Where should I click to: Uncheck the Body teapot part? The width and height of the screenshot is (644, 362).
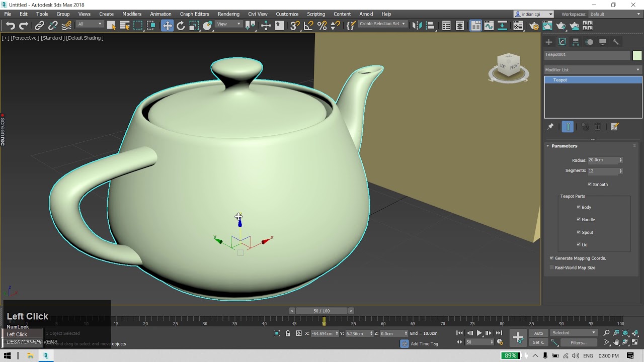click(x=579, y=207)
